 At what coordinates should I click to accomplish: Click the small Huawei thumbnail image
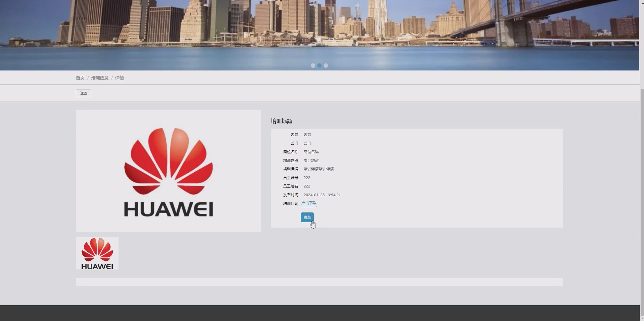[x=97, y=253]
